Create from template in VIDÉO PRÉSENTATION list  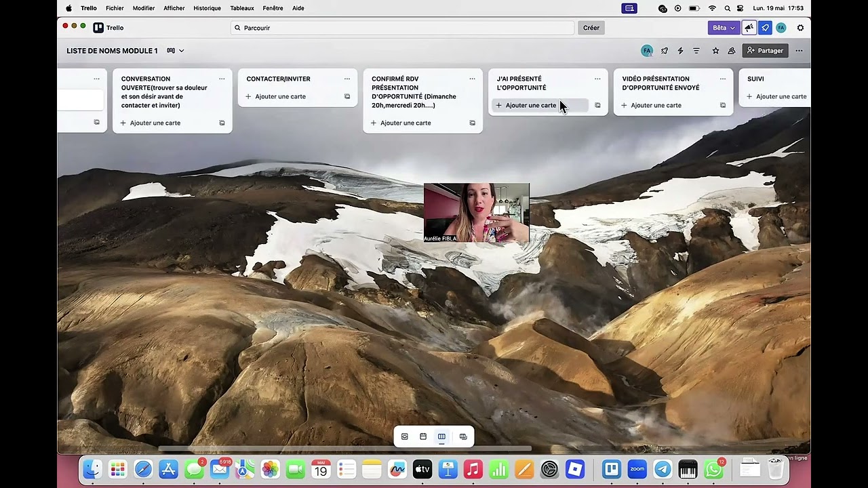(723, 105)
